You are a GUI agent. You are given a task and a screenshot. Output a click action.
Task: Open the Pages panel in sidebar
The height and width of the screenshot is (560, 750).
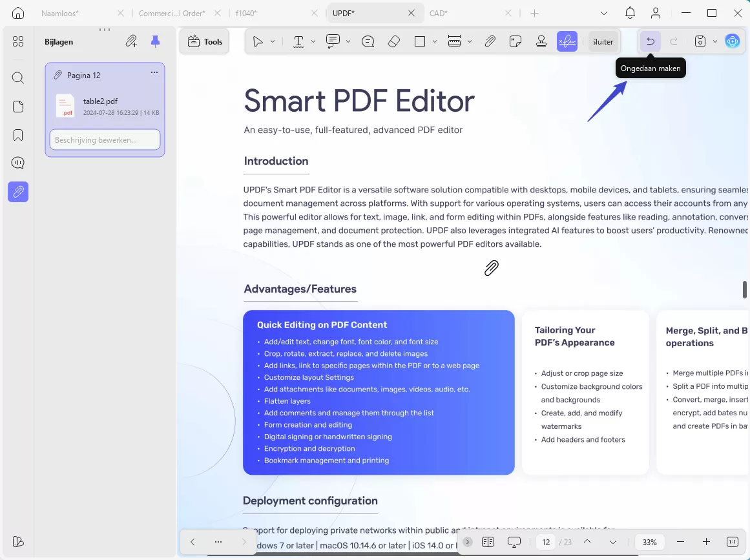tap(17, 106)
